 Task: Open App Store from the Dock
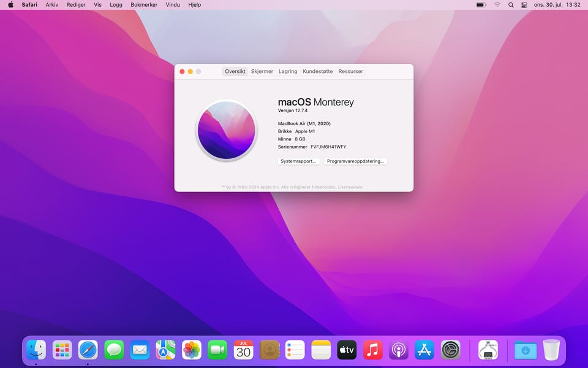tap(424, 350)
